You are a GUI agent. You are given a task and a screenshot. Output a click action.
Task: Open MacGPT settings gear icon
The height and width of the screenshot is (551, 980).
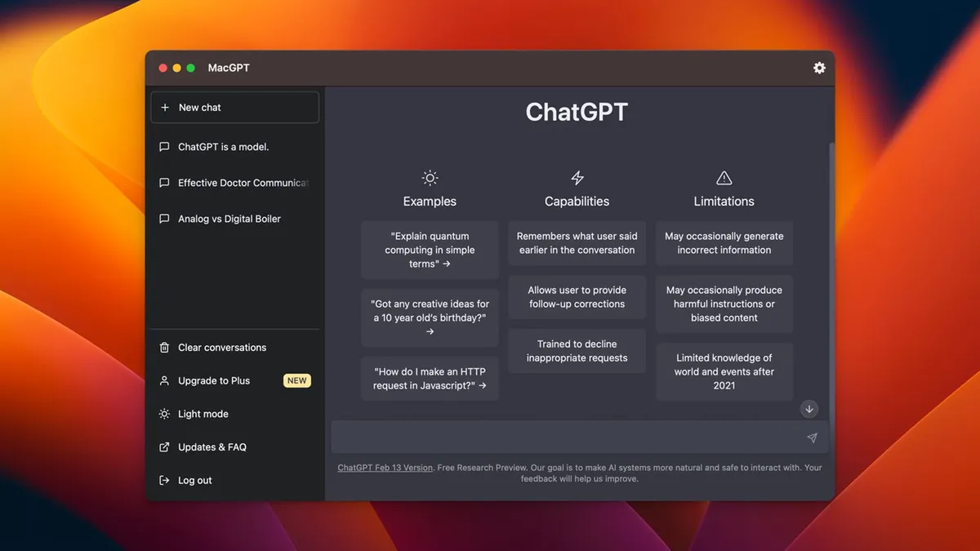click(819, 68)
